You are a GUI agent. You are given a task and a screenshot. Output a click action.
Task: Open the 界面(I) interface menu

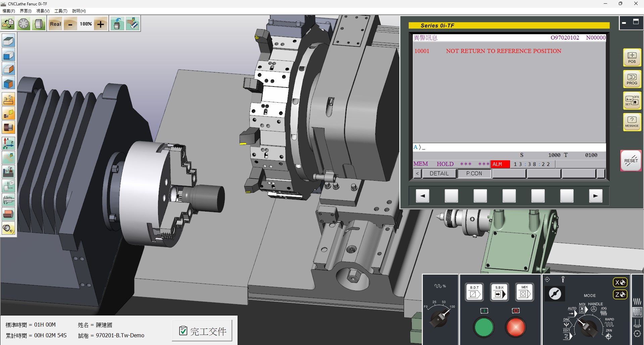(x=26, y=11)
